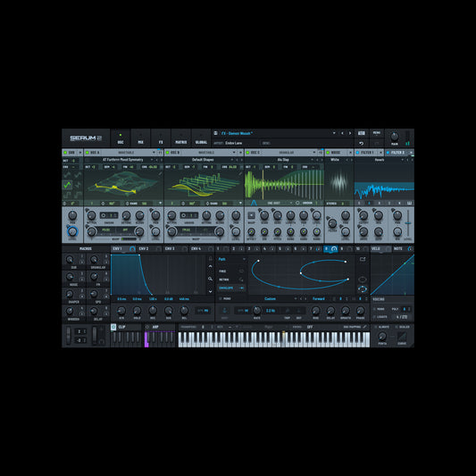
Task: Open the SUB oscillator dropdown arrow
Action: [x=80, y=153]
